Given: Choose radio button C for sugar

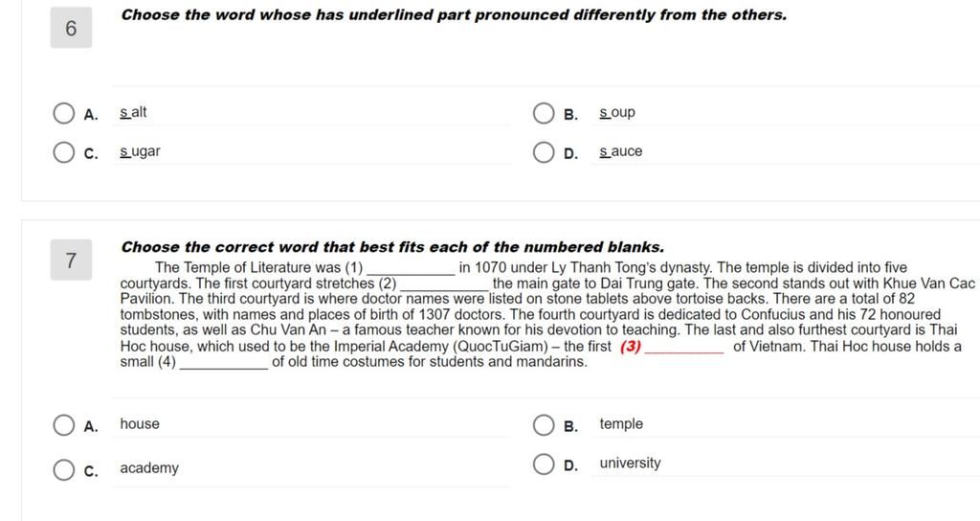Looking at the screenshot, I should pyautogui.click(x=64, y=152).
